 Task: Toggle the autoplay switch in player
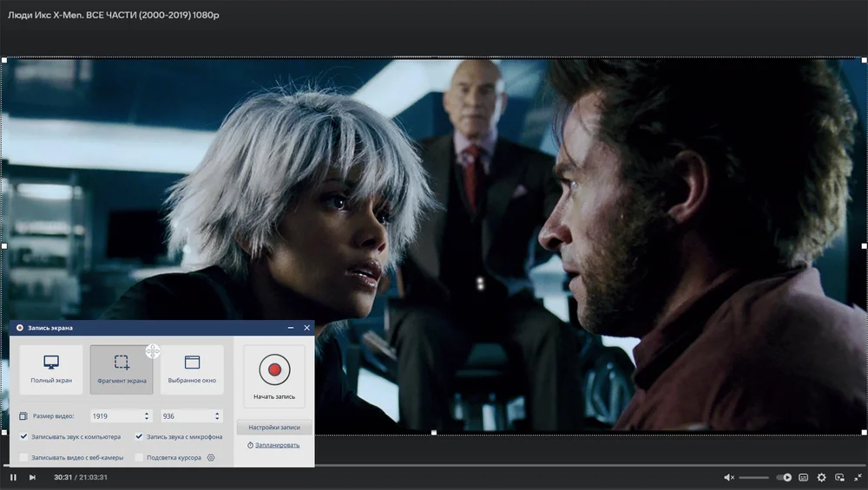tap(785, 478)
